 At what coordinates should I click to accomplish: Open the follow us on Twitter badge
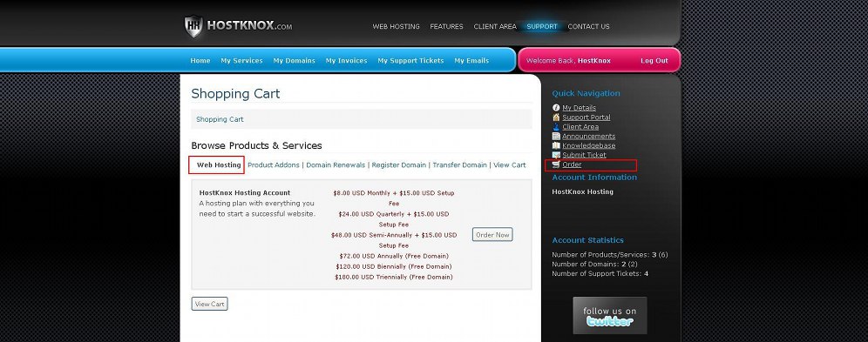tap(609, 316)
